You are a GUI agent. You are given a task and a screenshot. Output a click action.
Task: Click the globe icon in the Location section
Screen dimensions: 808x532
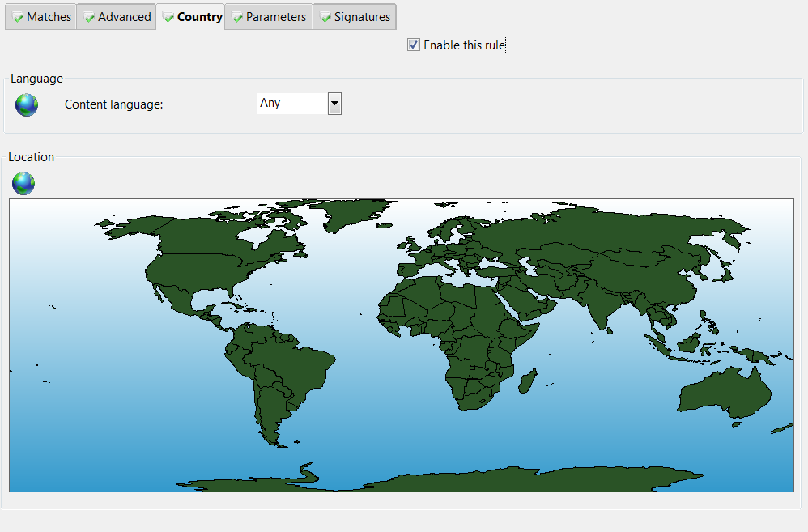point(23,184)
